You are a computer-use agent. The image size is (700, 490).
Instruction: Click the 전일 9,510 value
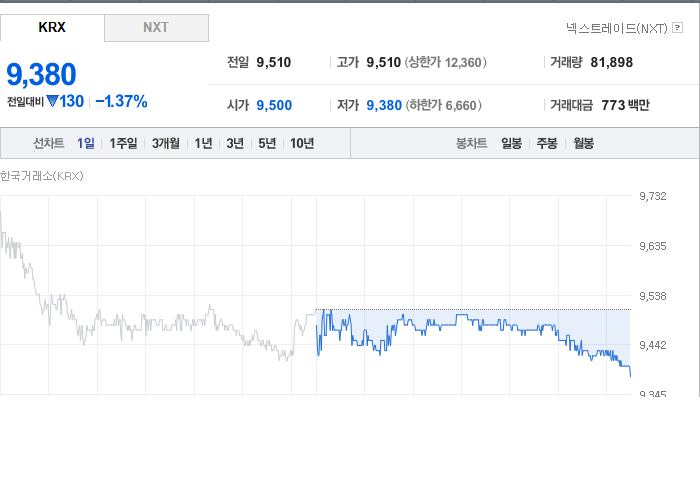[x=274, y=62]
